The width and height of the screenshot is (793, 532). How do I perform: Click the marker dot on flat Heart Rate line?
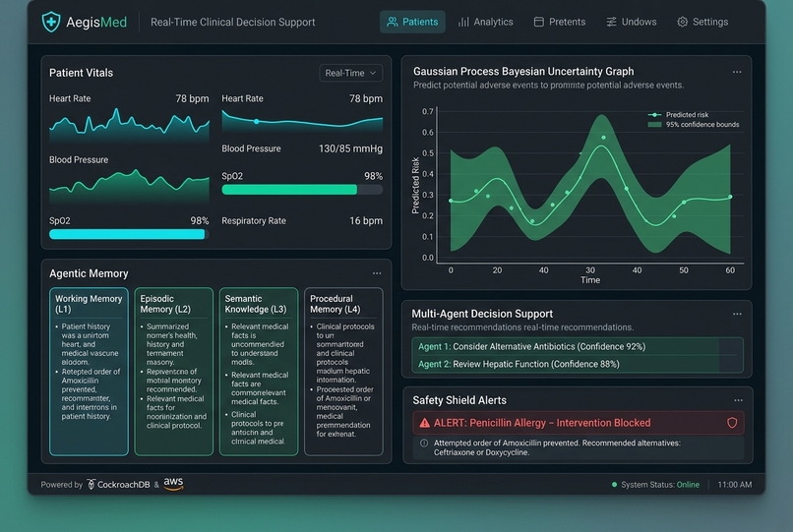tap(257, 121)
